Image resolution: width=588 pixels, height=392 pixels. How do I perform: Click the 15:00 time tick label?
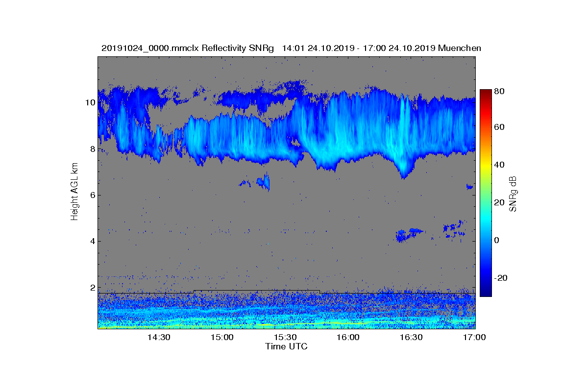(x=222, y=338)
